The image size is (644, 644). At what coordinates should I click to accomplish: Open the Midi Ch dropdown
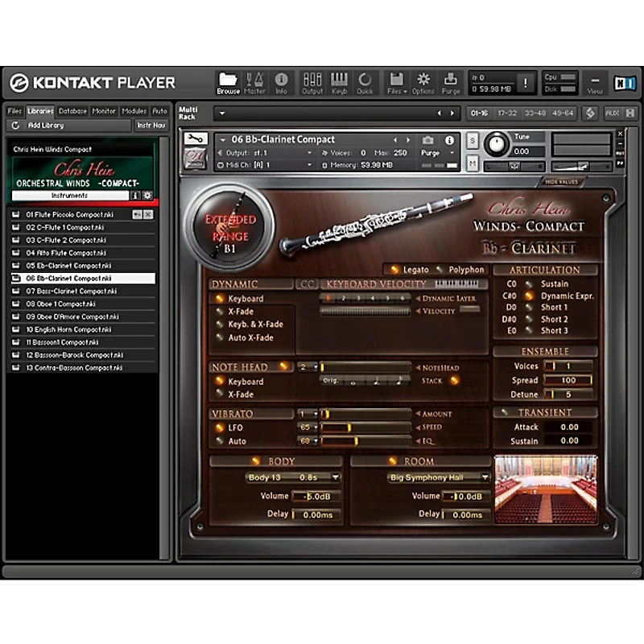(x=310, y=165)
